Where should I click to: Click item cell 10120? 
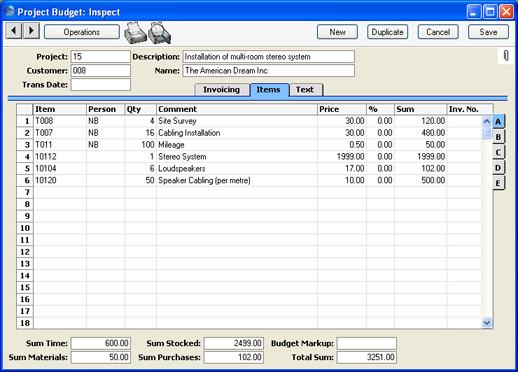pyautogui.click(x=60, y=180)
